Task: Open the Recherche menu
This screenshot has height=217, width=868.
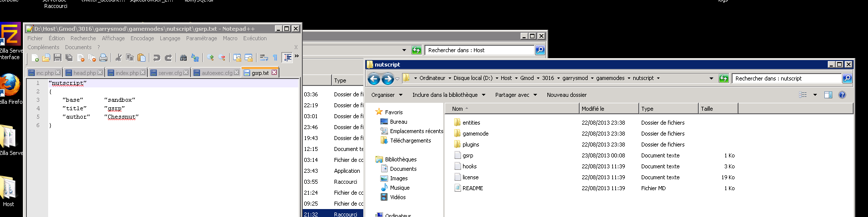Action: (83, 38)
